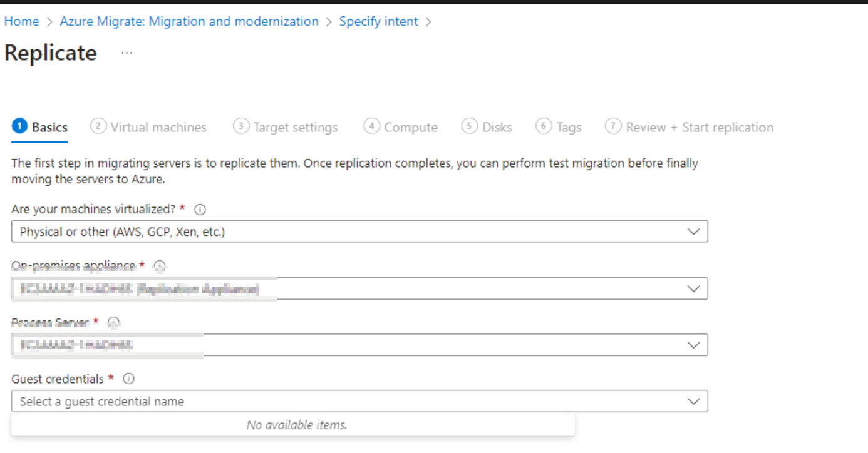
Task: Expand the On-premises appliance dropdown
Action: [x=693, y=288]
